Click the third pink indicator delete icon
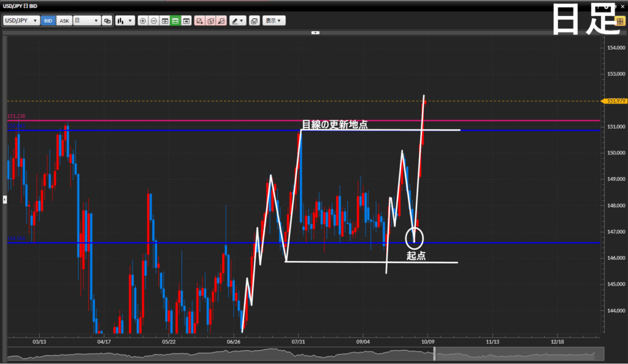The height and width of the screenshot is (364, 628). pyautogui.click(x=221, y=21)
